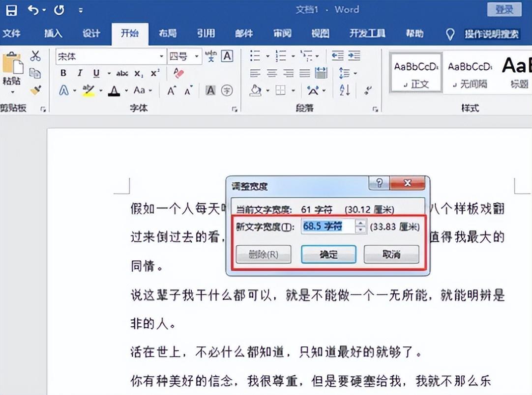Viewport: 532px width, 395px height.
Task: Apply the font color A
Action: pos(114,90)
